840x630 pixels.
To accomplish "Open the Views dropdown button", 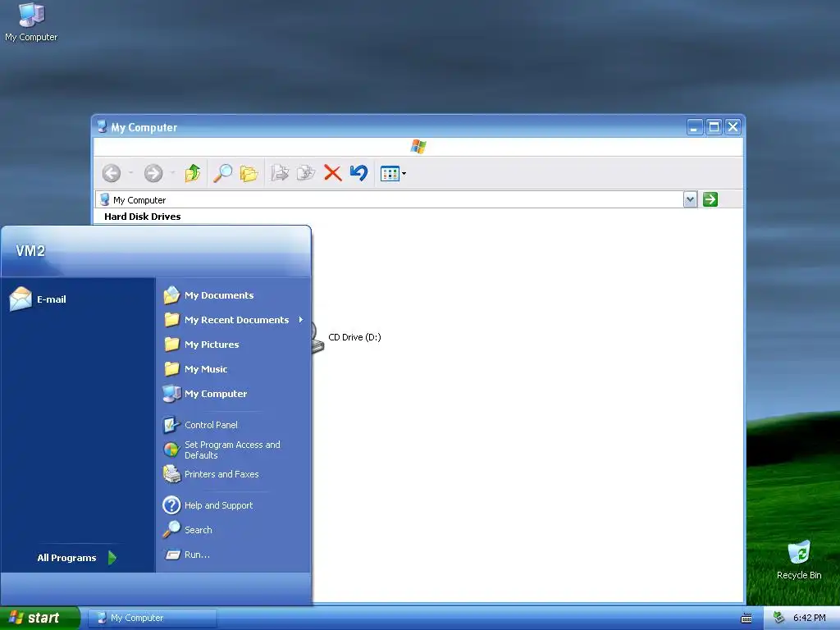I will point(393,174).
